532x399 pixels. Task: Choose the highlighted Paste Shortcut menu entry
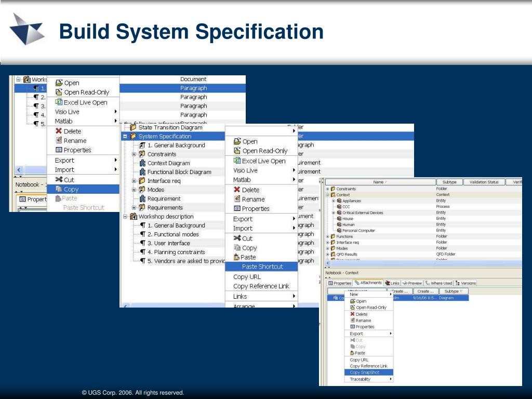point(262,267)
